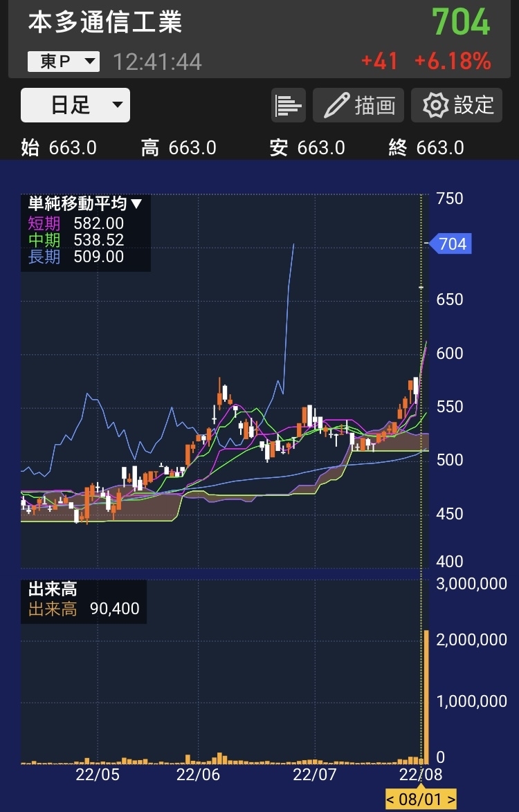Tap the 出来高 volume panel label
This screenshot has height=812, width=519.
53,589
